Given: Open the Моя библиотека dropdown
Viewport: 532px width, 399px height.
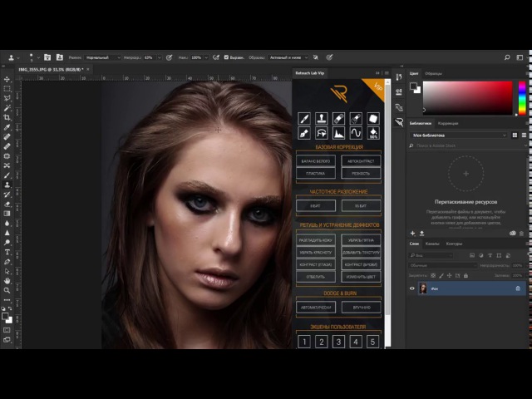Looking at the screenshot, I should coord(460,135).
